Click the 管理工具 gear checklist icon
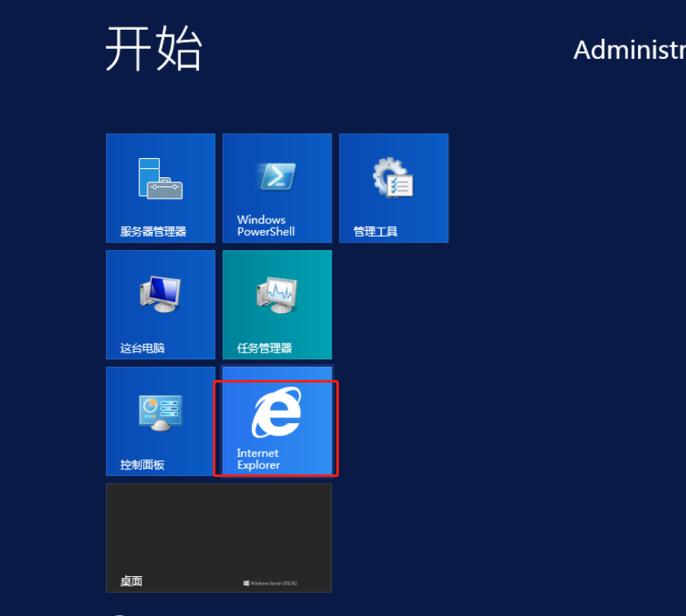Viewport: 686px width, 616px height. coord(393,177)
